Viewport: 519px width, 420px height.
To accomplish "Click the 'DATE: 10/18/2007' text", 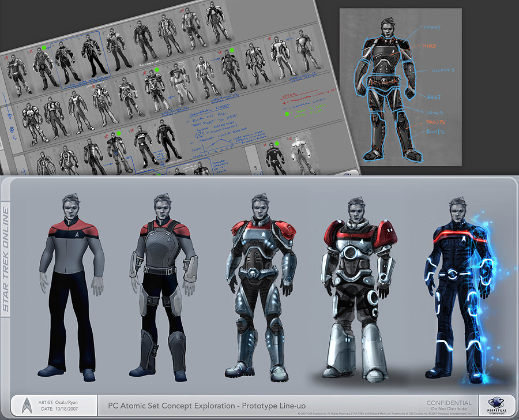I will (59, 409).
